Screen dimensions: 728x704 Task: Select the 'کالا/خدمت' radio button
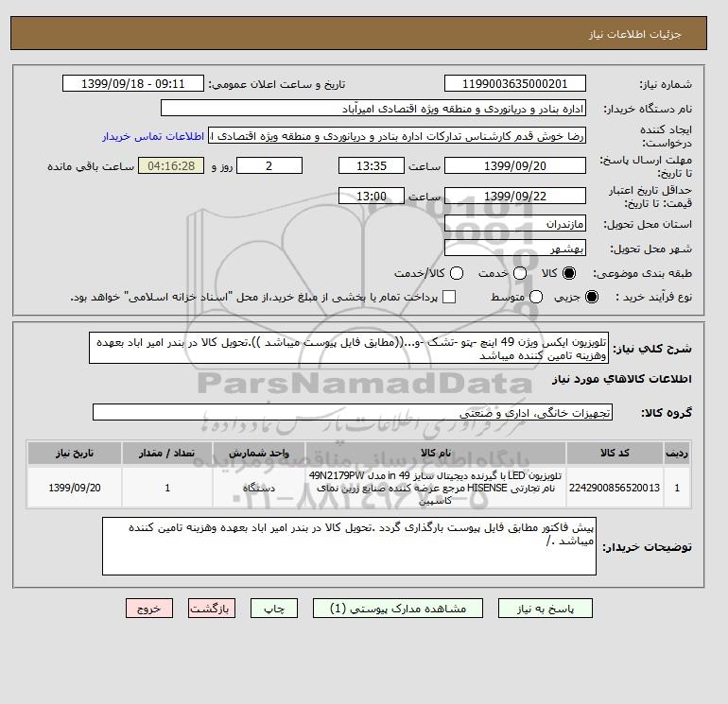(x=457, y=273)
